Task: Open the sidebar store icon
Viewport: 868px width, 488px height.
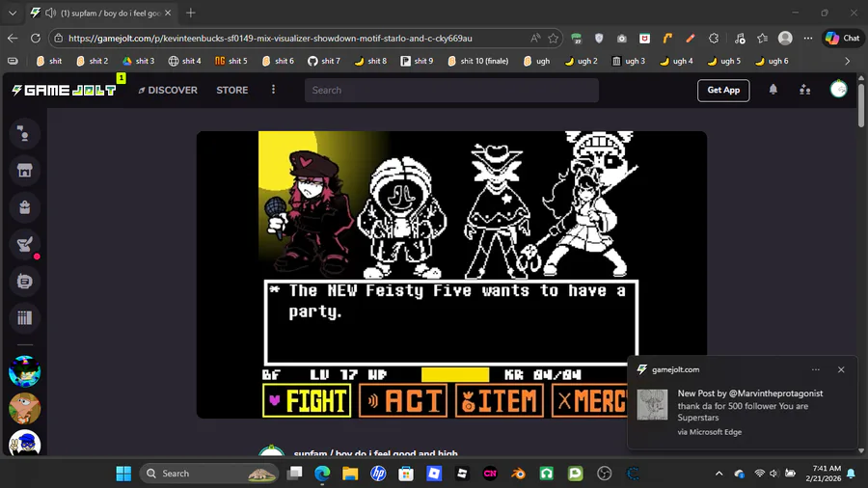Action: pyautogui.click(x=24, y=171)
